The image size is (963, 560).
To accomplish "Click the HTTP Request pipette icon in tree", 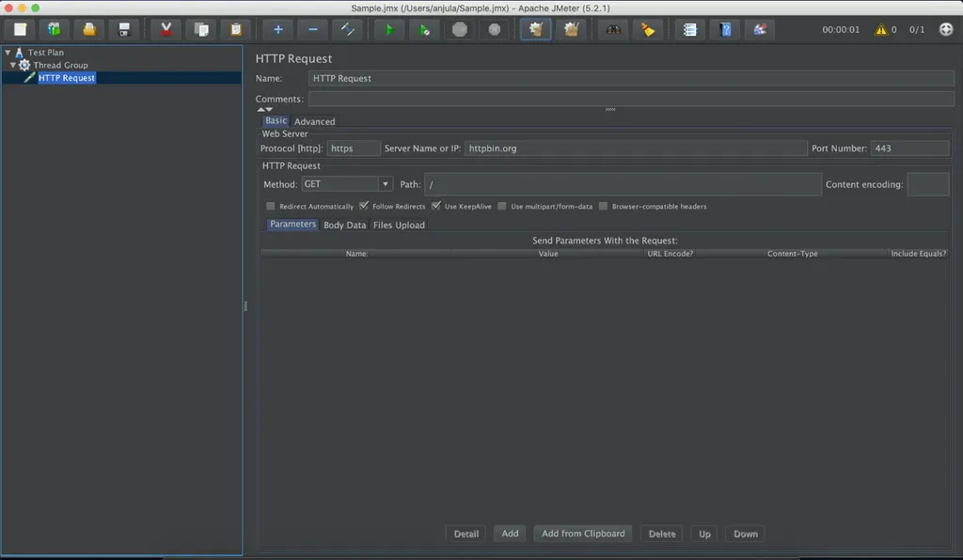I will click(29, 77).
